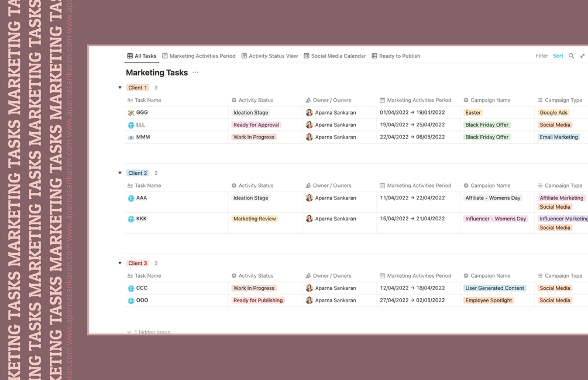Open the Social Media Calendar tab
The image size is (588, 380).
coord(335,56)
